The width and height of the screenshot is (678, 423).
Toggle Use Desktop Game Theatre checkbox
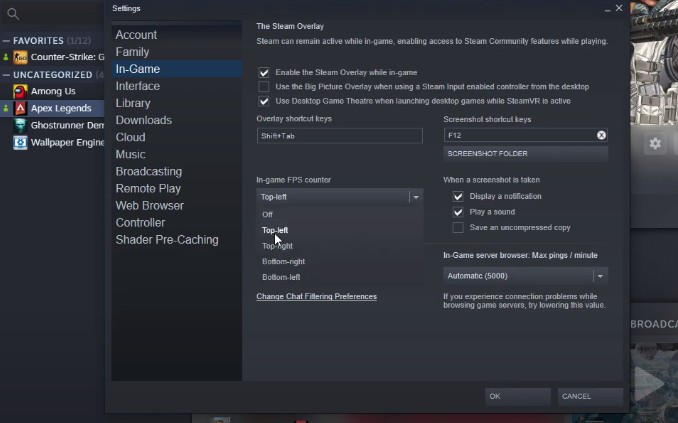pos(264,101)
